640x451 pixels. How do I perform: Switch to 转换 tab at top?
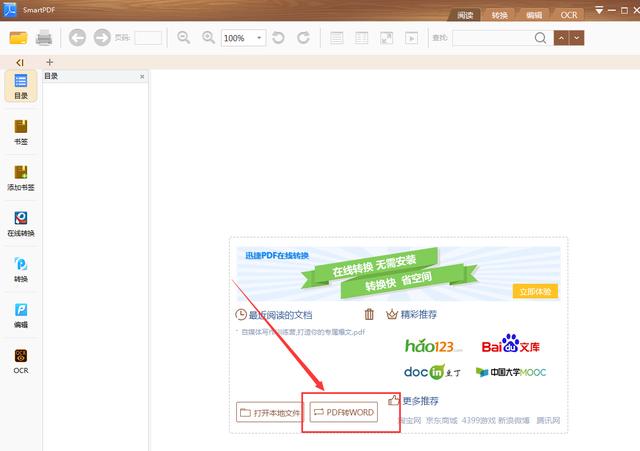pyautogui.click(x=500, y=15)
